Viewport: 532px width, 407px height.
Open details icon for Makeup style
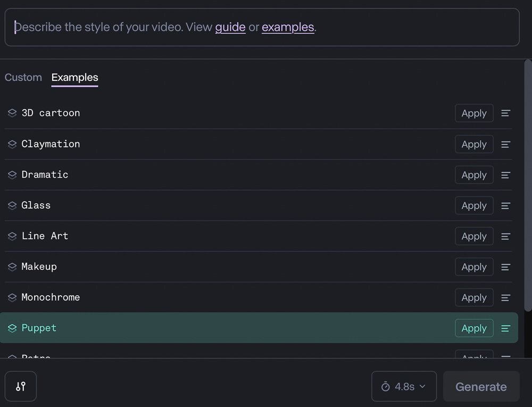(506, 267)
